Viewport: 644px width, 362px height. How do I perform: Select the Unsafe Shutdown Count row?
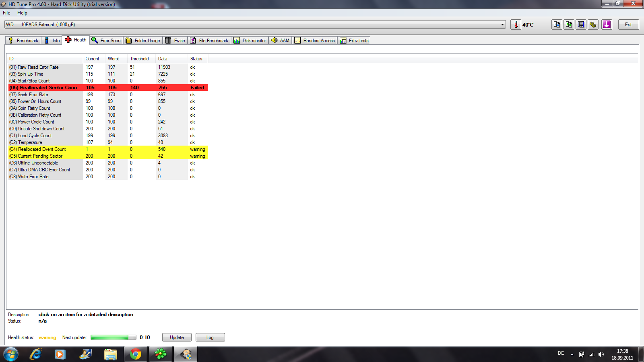point(108,129)
